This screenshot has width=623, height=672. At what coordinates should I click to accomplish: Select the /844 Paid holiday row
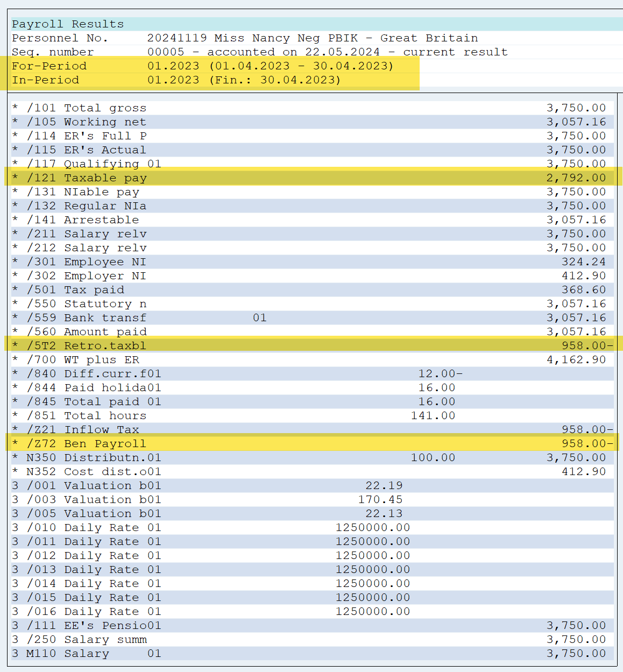point(312,388)
